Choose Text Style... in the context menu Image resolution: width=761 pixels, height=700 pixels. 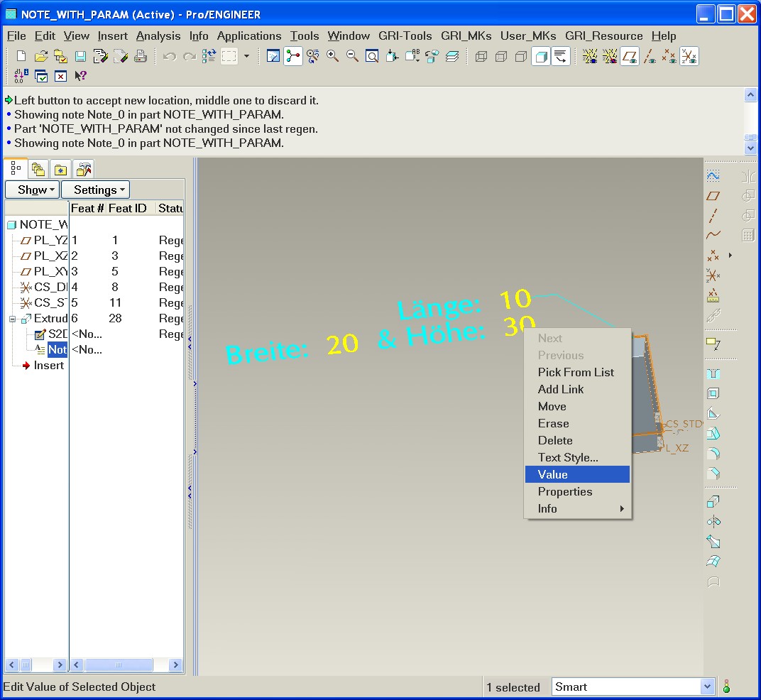pos(577,457)
